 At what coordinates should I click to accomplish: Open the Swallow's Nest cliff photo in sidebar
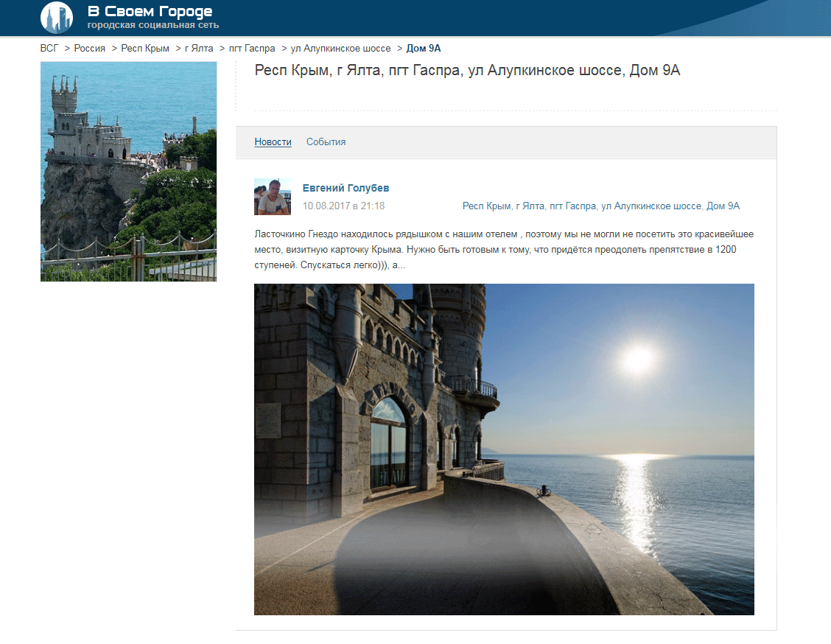point(128,171)
